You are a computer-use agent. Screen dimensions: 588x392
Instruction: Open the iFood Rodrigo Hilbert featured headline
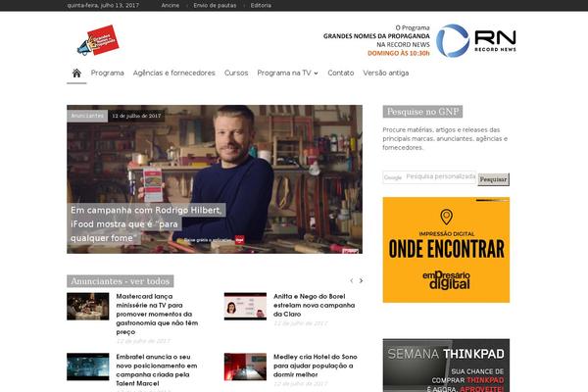pos(147,224)
